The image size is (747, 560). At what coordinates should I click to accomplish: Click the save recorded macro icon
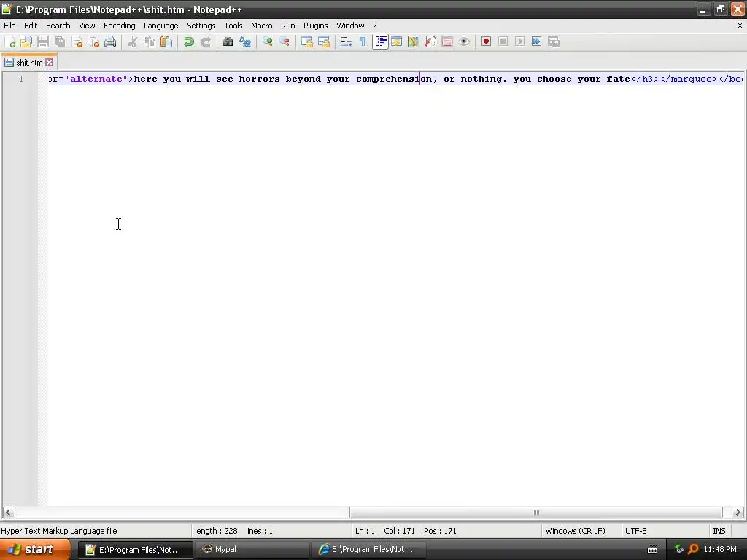click(x=554, y=42)
